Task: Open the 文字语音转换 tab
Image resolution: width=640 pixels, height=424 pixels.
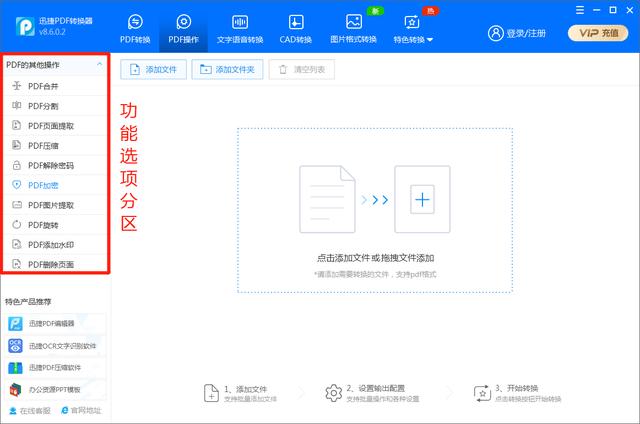Action: (240, 29)
